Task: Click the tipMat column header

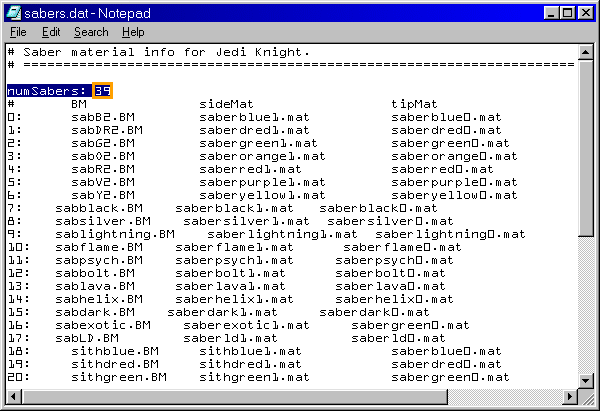Action: [414, 104]
